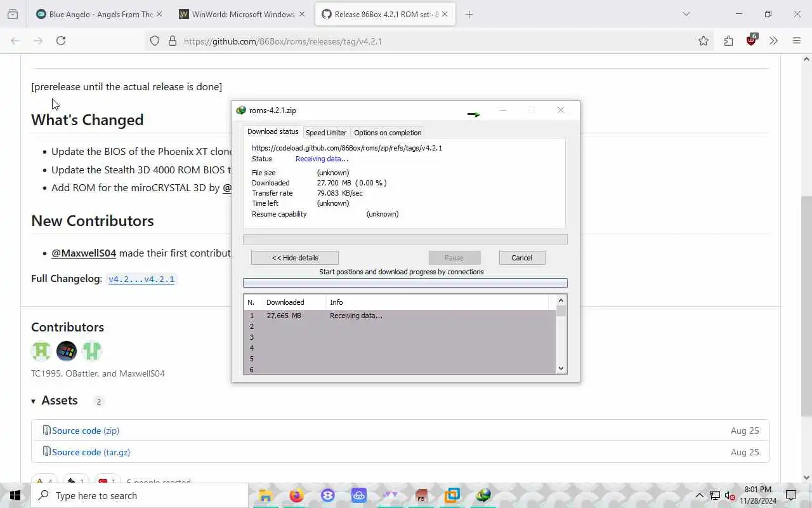
Task: Click the disabled Pause button
Action: [x=454, y=258]
